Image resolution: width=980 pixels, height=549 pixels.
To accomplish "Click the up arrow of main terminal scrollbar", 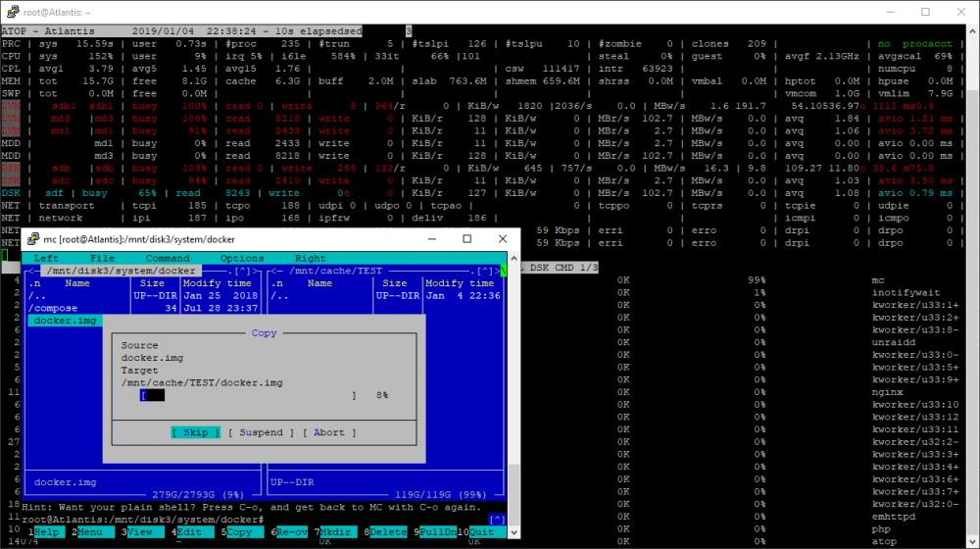I will click(973, 30).
